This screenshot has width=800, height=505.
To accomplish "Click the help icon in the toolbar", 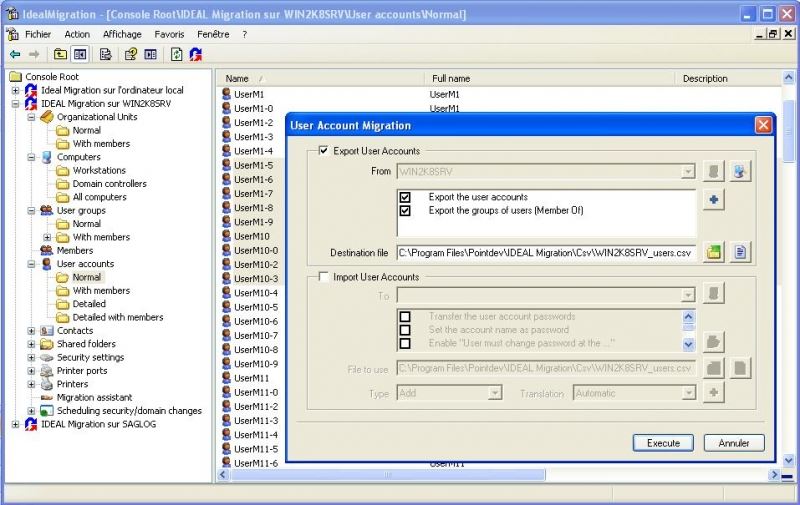I will pyautogui.click(x=131, y=54).
